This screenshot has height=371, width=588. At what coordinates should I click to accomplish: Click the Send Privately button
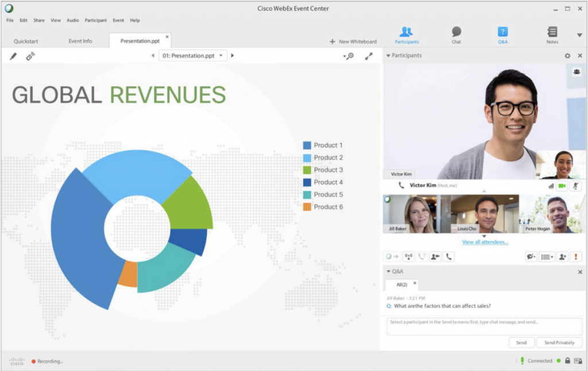pyautogui.click(x=559, y=342)
